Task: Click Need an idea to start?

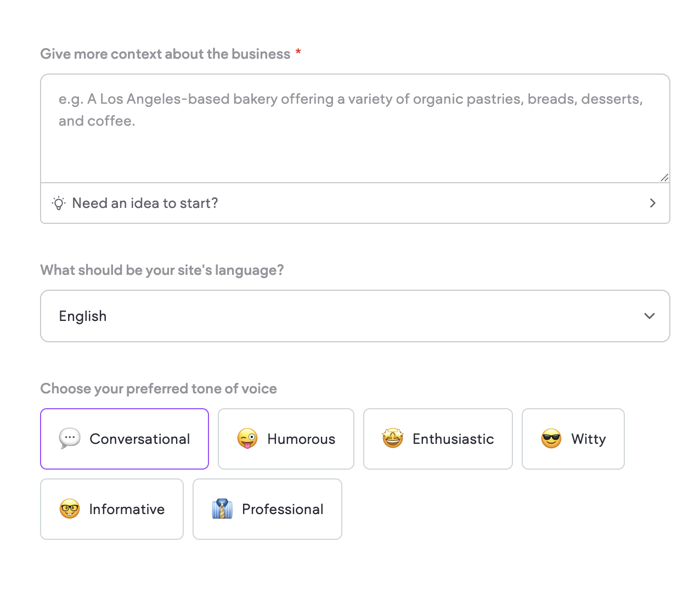Action: point(145,203)
